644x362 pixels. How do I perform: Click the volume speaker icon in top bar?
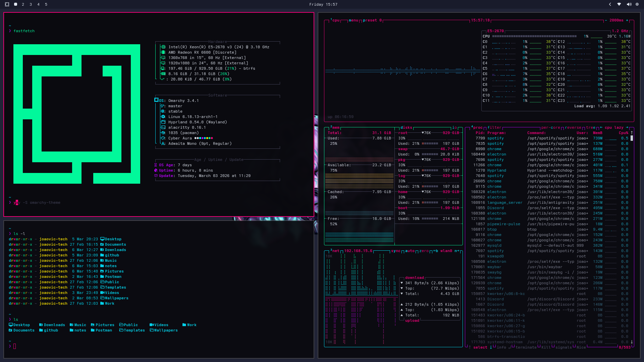tap(629, 4)
